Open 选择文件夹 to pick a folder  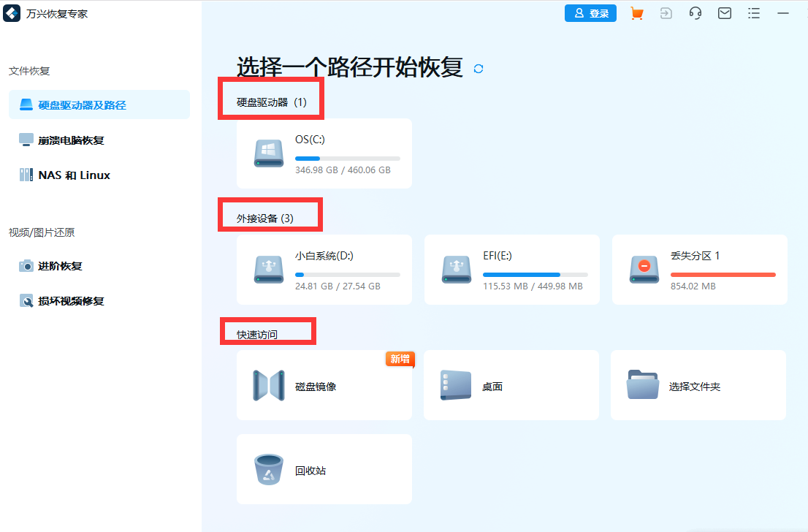[x=698, y=385]
